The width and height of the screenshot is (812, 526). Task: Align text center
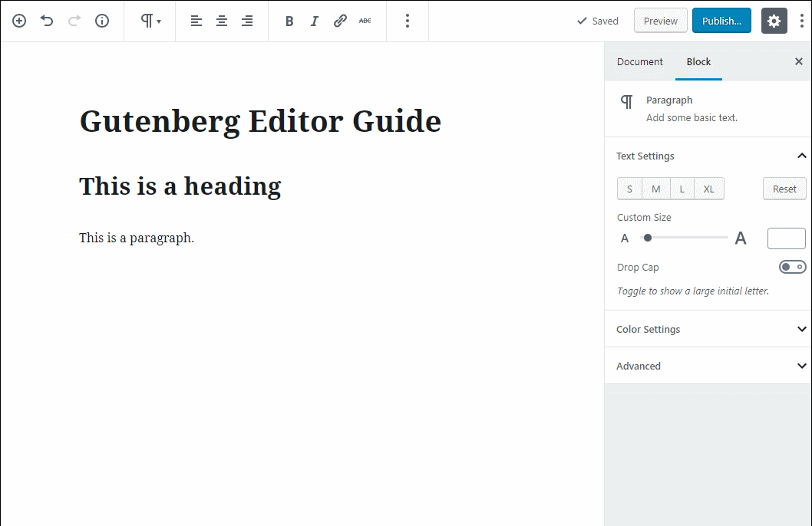[x=222, y=21]
